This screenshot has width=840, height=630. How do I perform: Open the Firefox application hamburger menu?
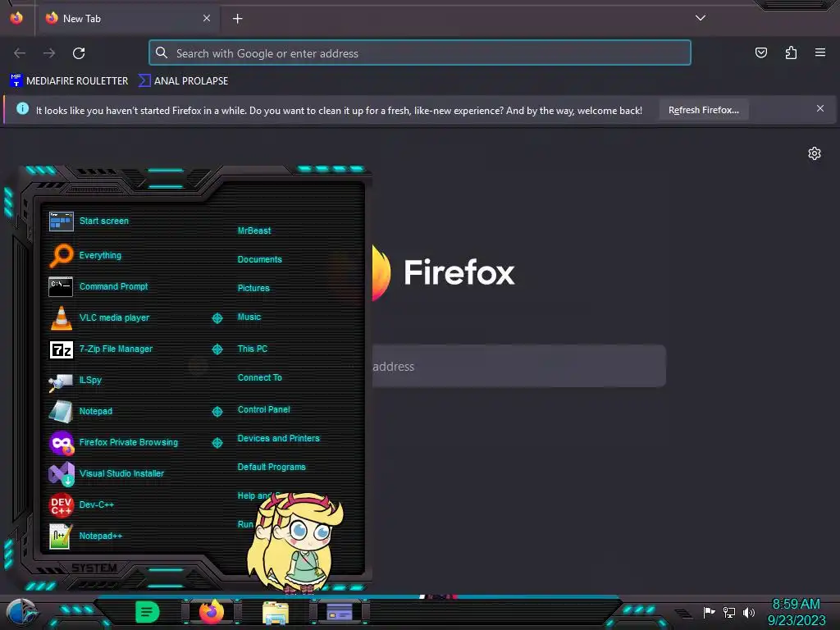819,52
